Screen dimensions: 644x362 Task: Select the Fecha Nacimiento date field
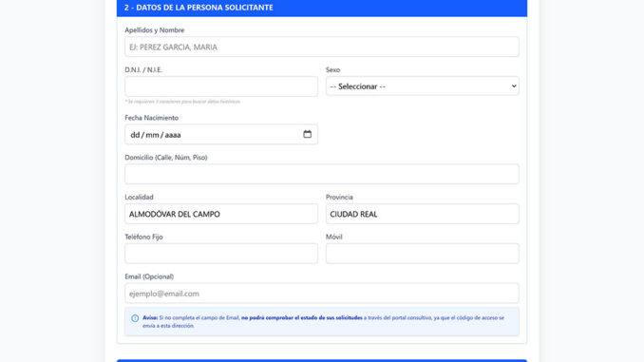click(221, 134)
